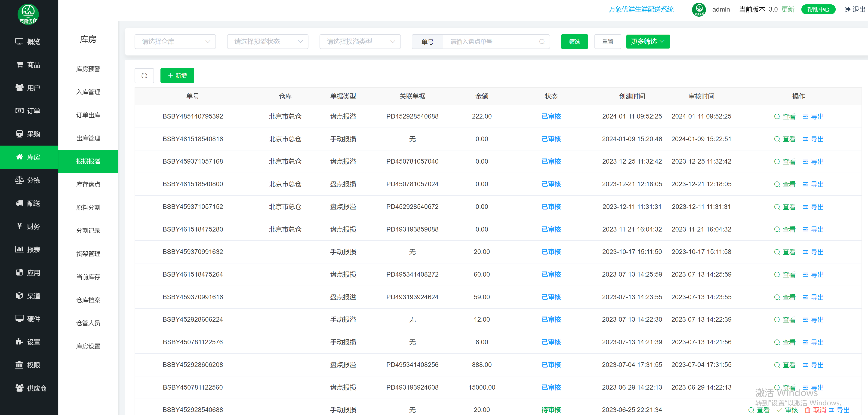The width and height of the screenshot is (868, 415).
Task: Click the green 筛选 button
Action: click(x=574, y=42)
